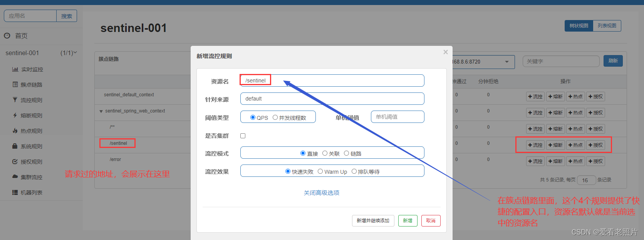This screenshot has height=240, width=644.
Task: Select the QPS threshold type radio
Action: pos(253,117)
